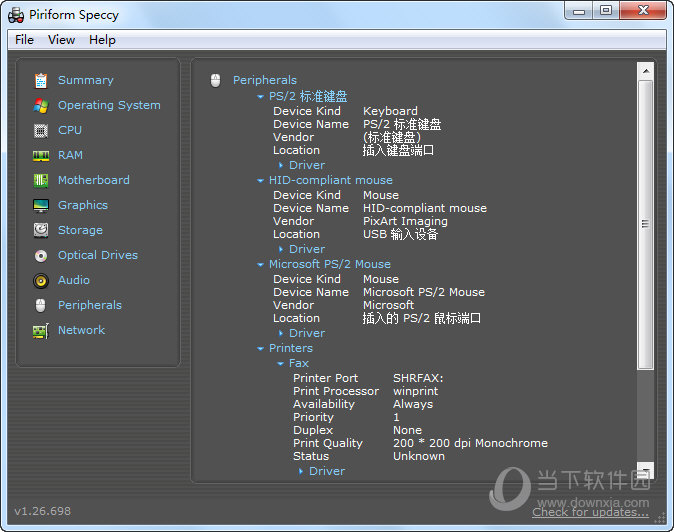Image resolution: width=674 pixels, height=532 pixels.
Task: View the Graphics section
Action: tap(83, 205)
